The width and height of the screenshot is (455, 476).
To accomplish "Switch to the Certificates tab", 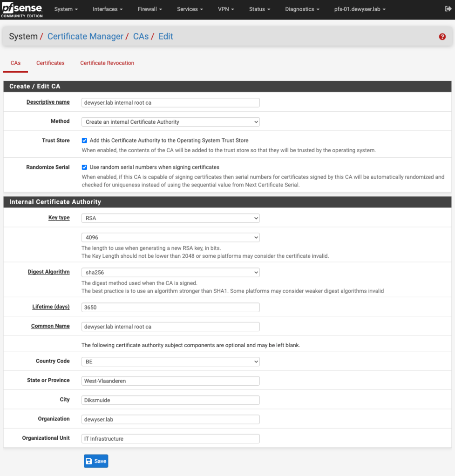I will coord(50,63).
